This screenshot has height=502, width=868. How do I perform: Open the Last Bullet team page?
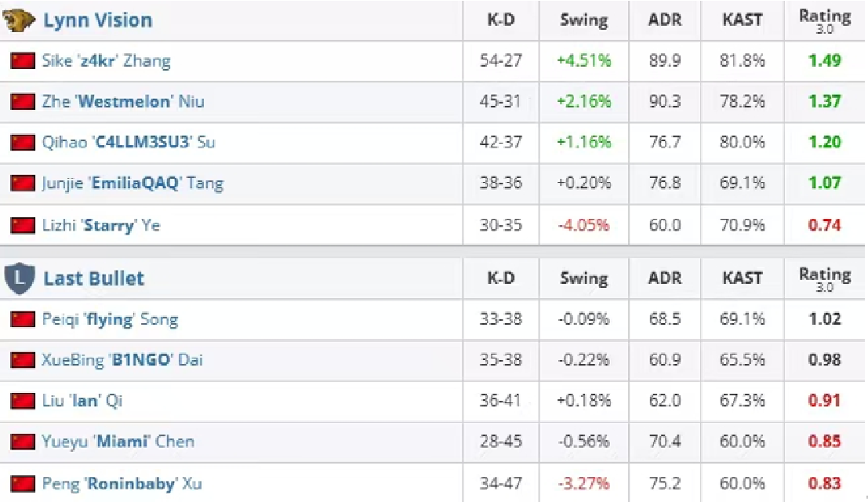click(94, 278)
